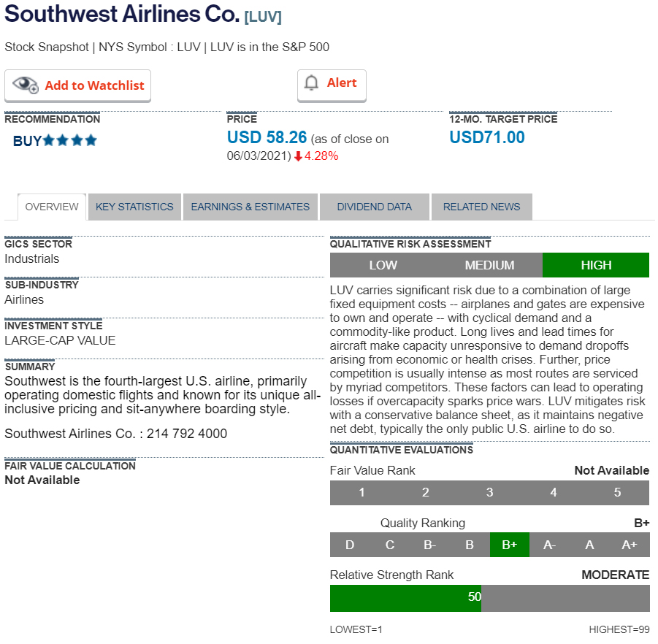Viewport: 658px width, 644px height.
Task: Click the Relative Strength Rank green bar
Action: coord(405,597)
